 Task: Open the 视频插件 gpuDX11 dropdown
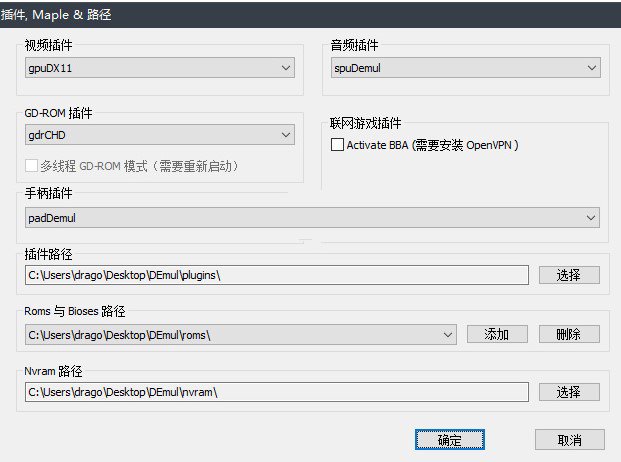[160, 68]
